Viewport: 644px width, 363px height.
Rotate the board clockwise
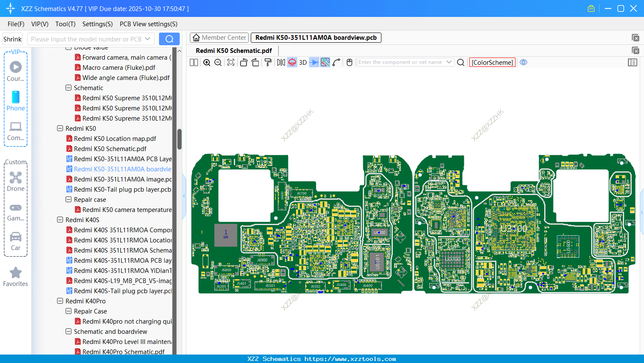click(255, 63)
